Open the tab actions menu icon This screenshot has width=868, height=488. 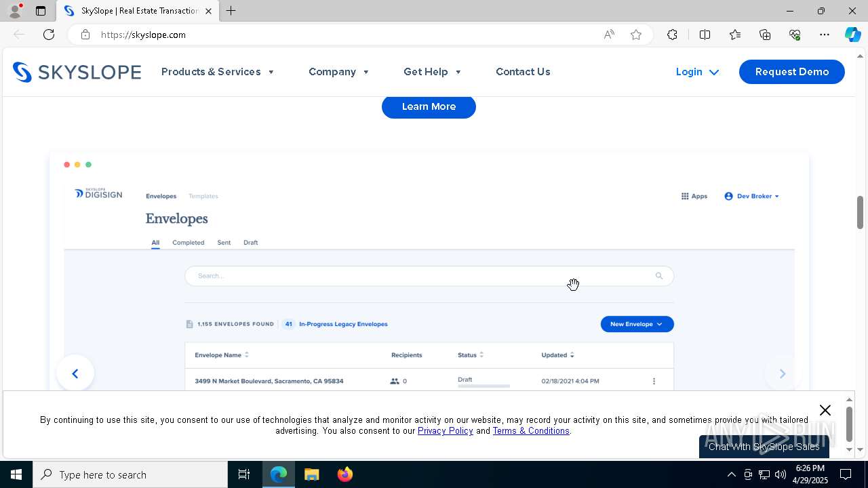41,11
